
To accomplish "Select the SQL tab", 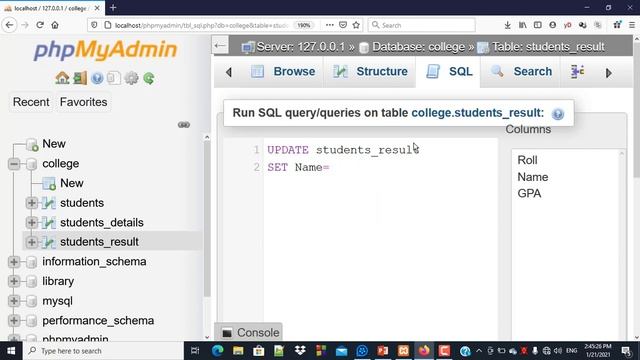I will tap(449, 71).
